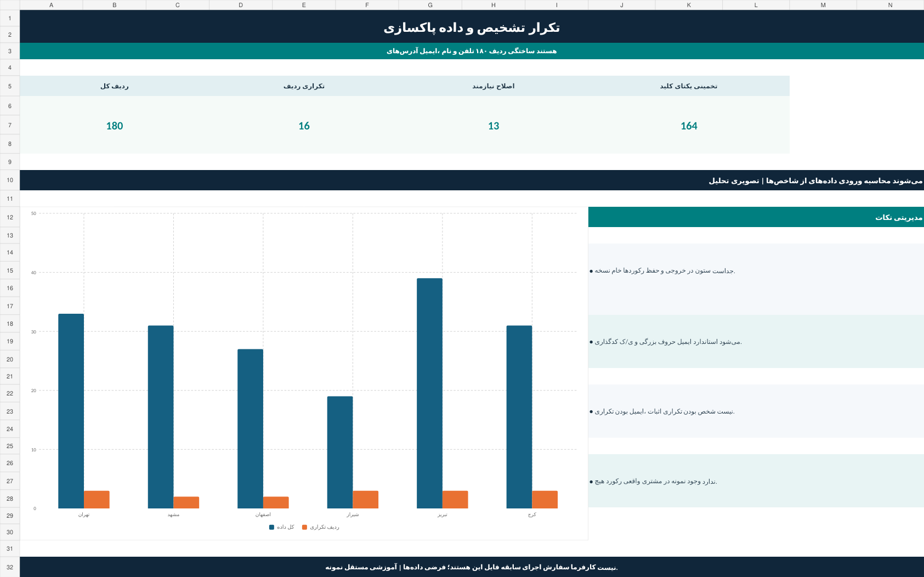Click the y-axis value 50
This screenshot has height=577, width=924.
click(33, 213)
